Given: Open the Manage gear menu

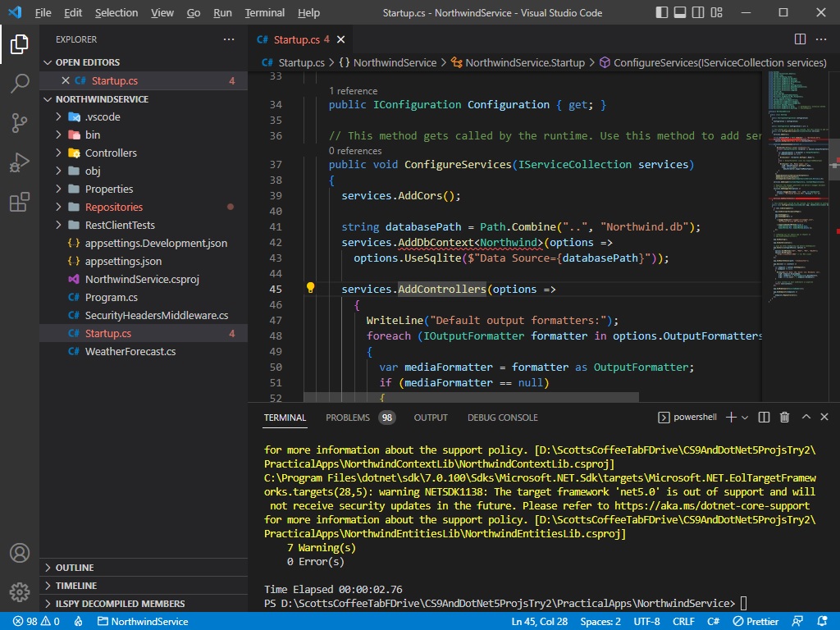Looking at the screenshot, I should pos(20,591).
